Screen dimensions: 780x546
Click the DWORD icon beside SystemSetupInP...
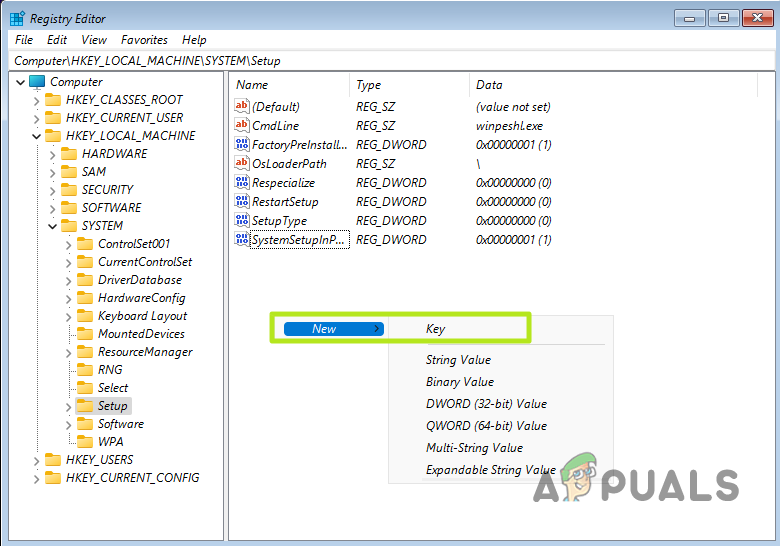(x=242, y=239)
